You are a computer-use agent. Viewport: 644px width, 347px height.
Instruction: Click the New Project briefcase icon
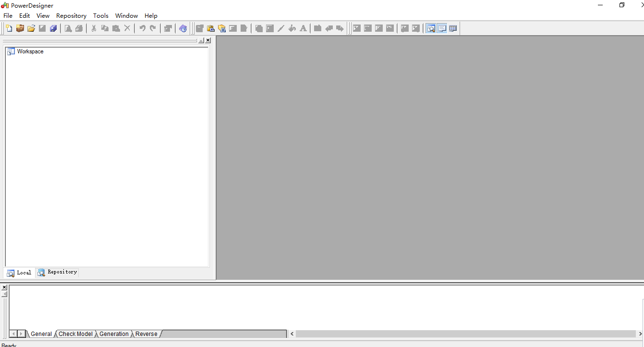click(x=20, y=28)
